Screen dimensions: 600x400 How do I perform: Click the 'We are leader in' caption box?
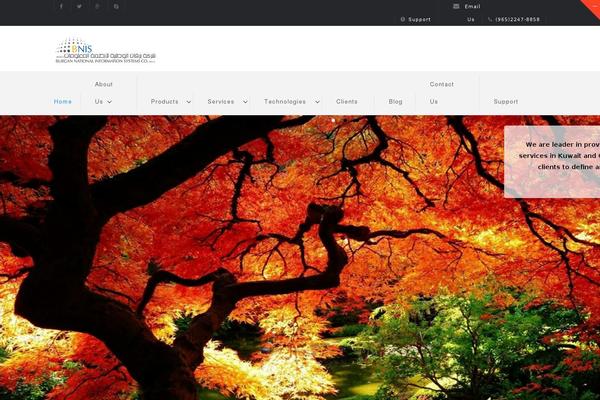(x=552, y=162)
